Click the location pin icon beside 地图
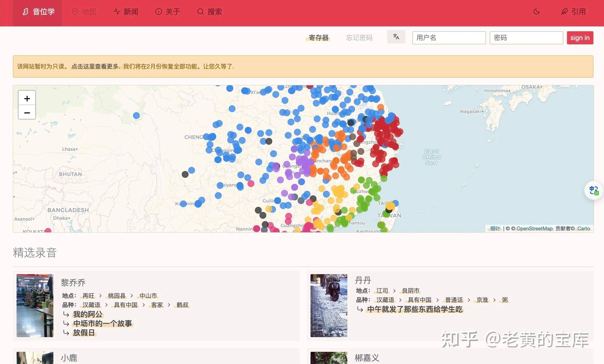This screenshot has height=364, width=604. point(75,11)
